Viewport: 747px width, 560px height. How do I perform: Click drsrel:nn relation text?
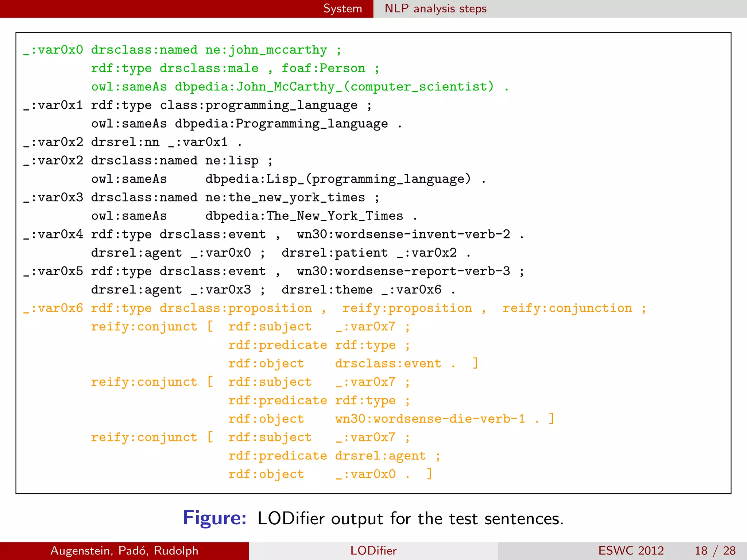[125, 142]
